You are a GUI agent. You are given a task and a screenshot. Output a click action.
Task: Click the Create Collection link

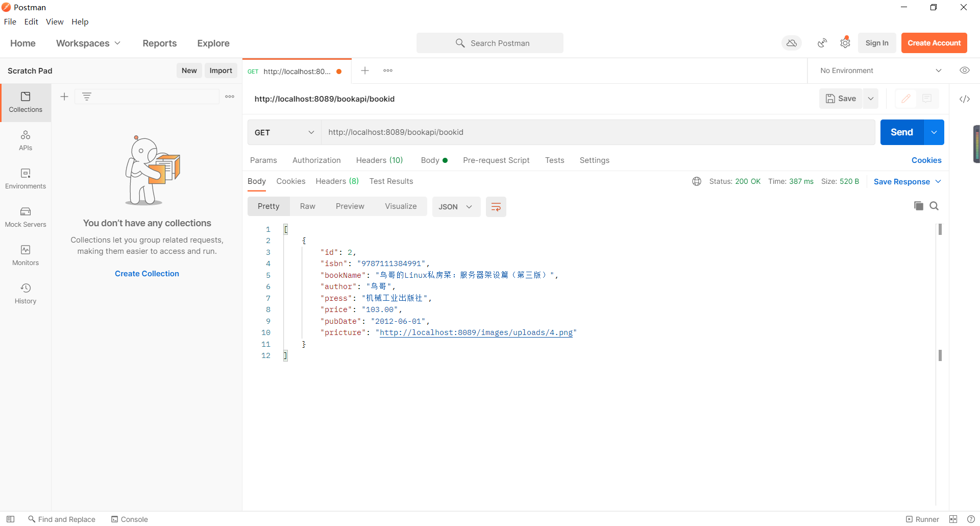coord(146,274)
